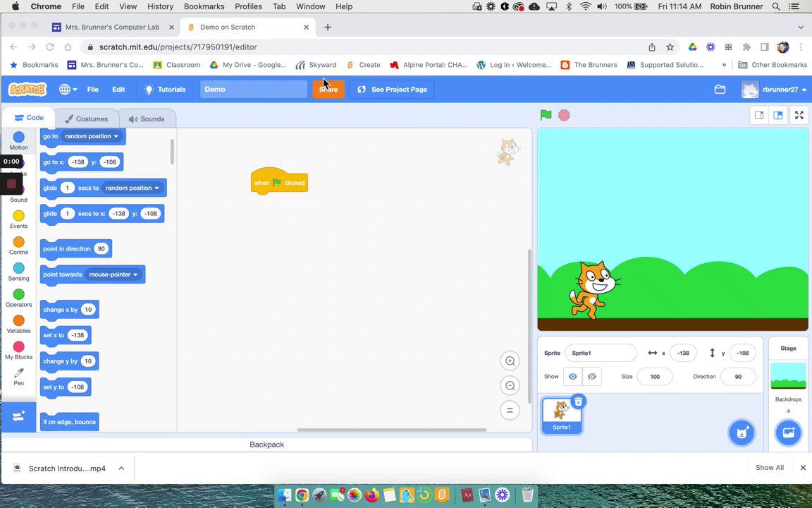Open the Add Extension button
Image resolution: width=812 pixels, height=508 pixels.
18,417
